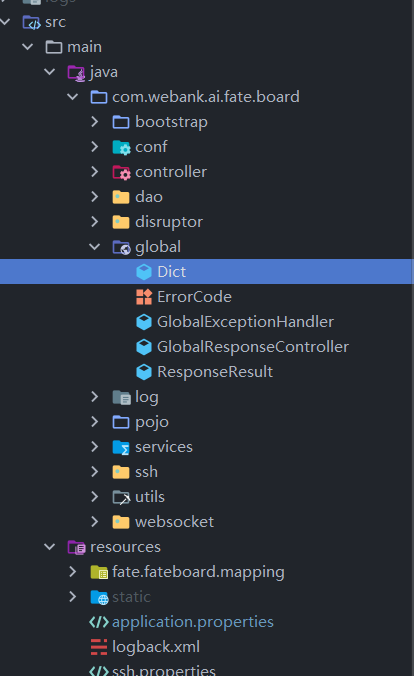Expand the websocket package chevron
Image resolution: width=414 pixels, height=676 pixels.
tap(94, 522)
